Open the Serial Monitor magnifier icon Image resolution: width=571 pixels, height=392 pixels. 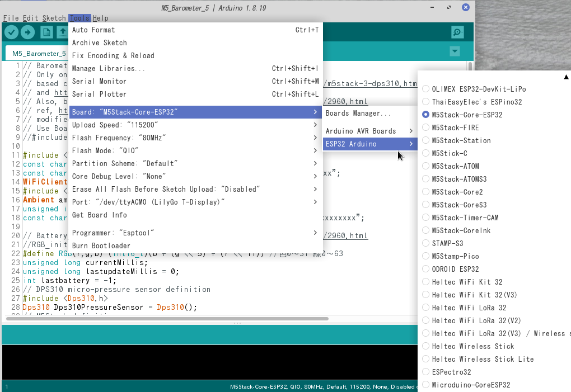coord(457,32)
